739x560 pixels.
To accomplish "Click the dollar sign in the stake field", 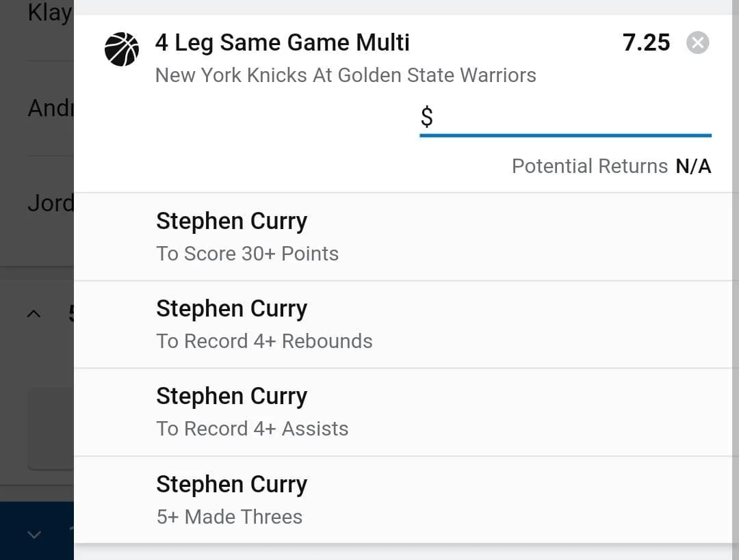I will pos(426,118).
